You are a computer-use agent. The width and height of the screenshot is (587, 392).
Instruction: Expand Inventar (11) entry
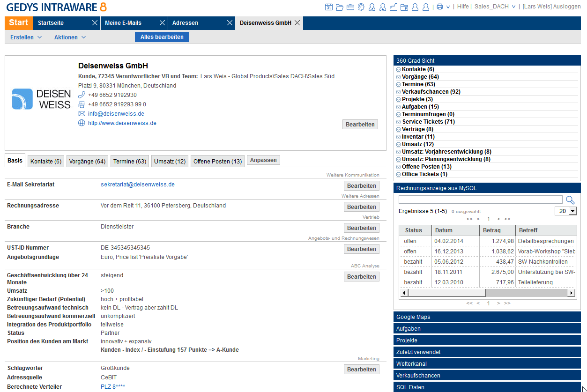pos(399,137)
